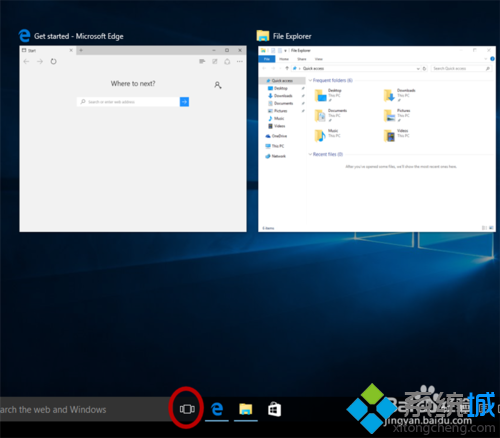Viewport: 500px width, 438px height.
Task: Open File Explorer from the taskbar
Action: [246, 409]
